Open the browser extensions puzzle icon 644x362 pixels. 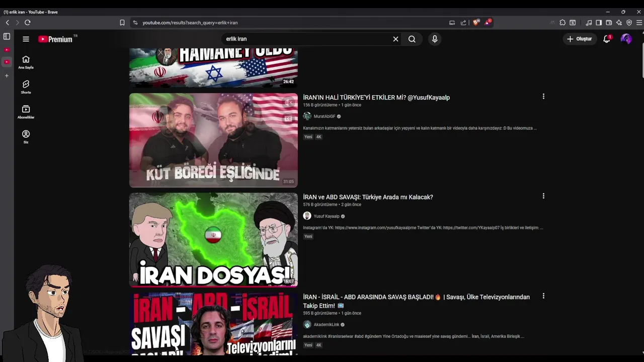tap(562, 23)
